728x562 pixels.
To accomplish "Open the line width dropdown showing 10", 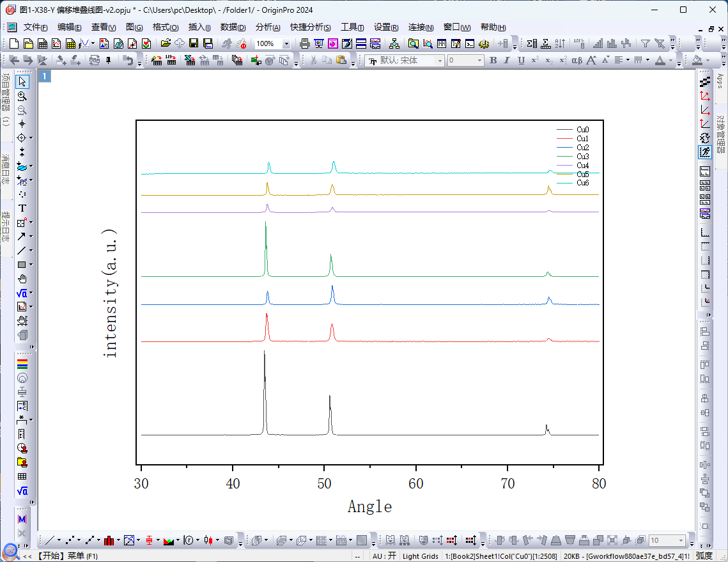I will tap(681, 540).
